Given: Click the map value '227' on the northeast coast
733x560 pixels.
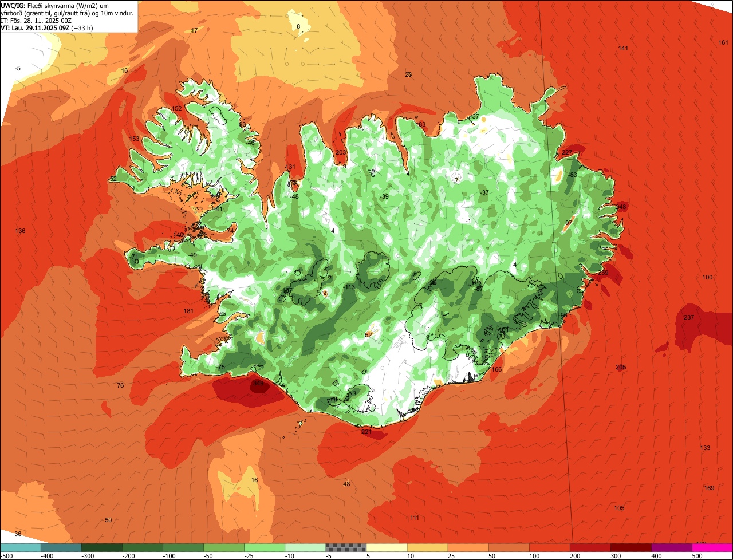Looking at the screenshot, I should [x=567, y=152].
